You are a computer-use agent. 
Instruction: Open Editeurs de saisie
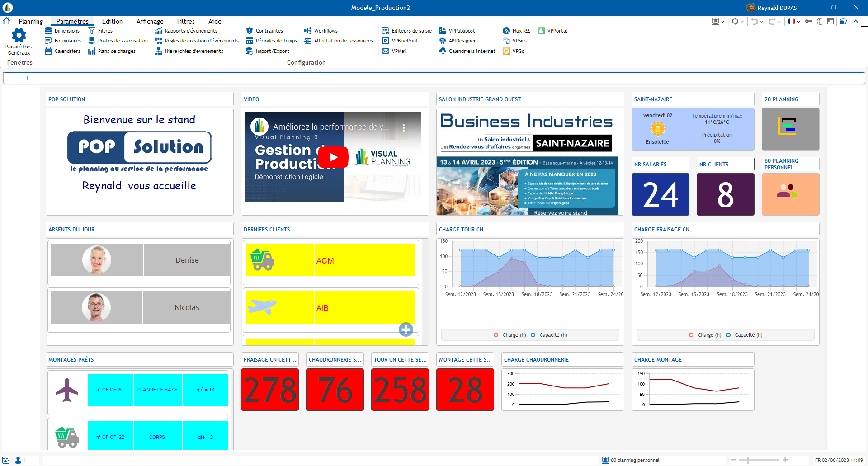[x=407, y=31]
